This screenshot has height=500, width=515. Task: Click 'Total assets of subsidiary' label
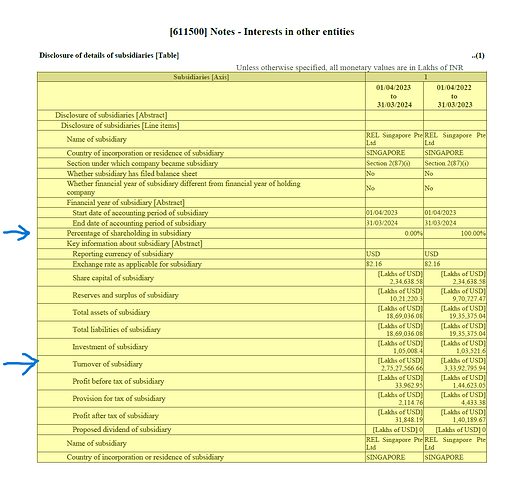pos(111,312)
